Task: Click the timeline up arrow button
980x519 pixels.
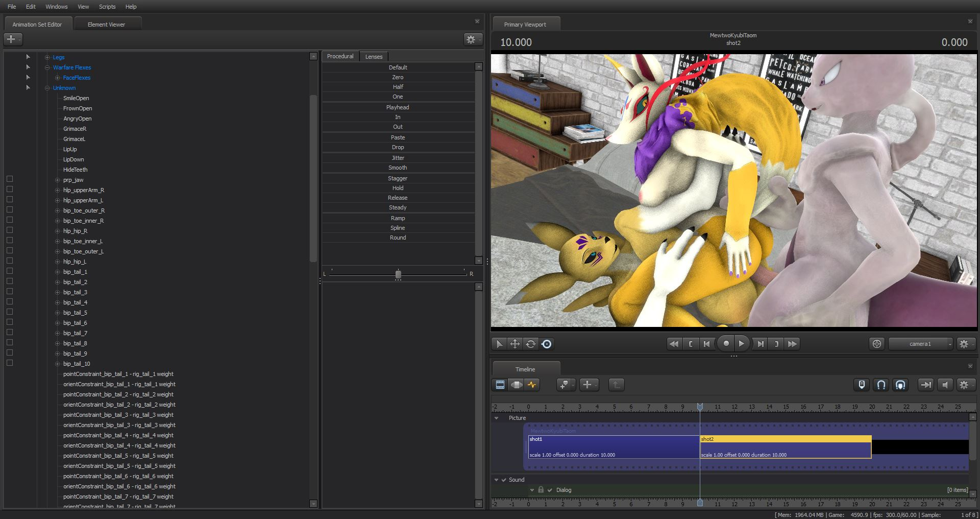Action: [x=616, y=385]
